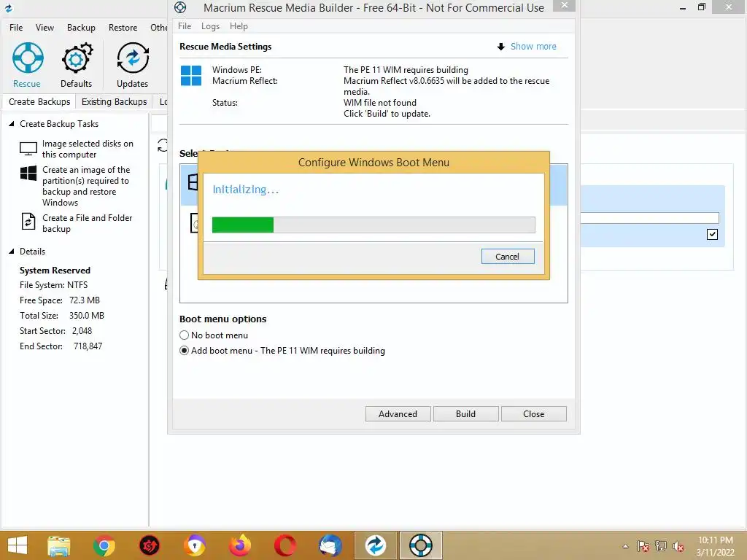Open Windows Start button
This screenshot has height=560, width=747.
(18, 545)
